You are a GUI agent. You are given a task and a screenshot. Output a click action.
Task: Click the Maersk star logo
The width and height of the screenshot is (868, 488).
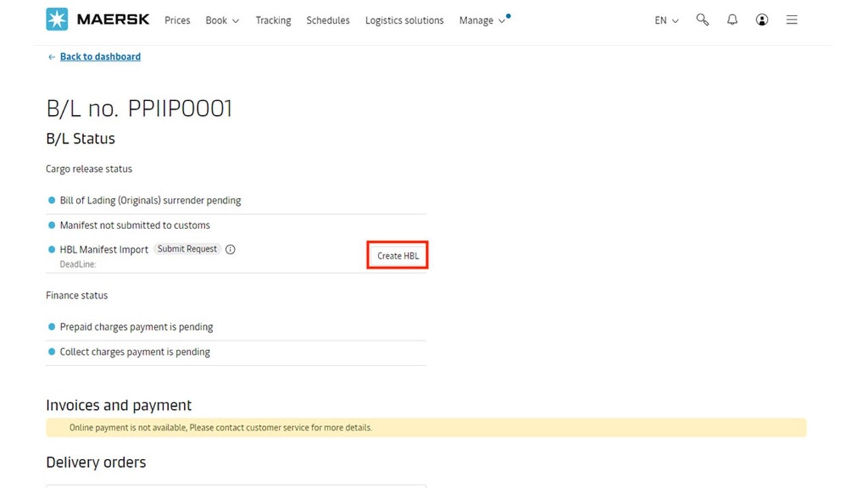coord(57,20)
